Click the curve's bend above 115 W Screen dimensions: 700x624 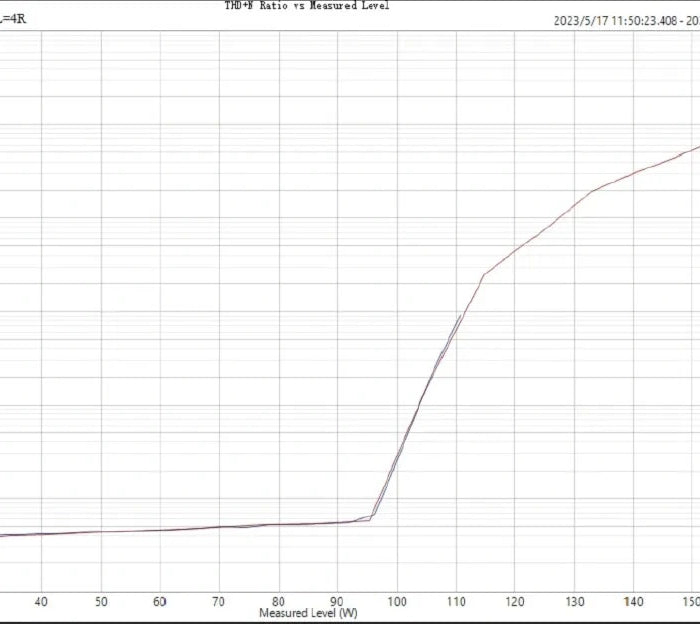(484, 274)
